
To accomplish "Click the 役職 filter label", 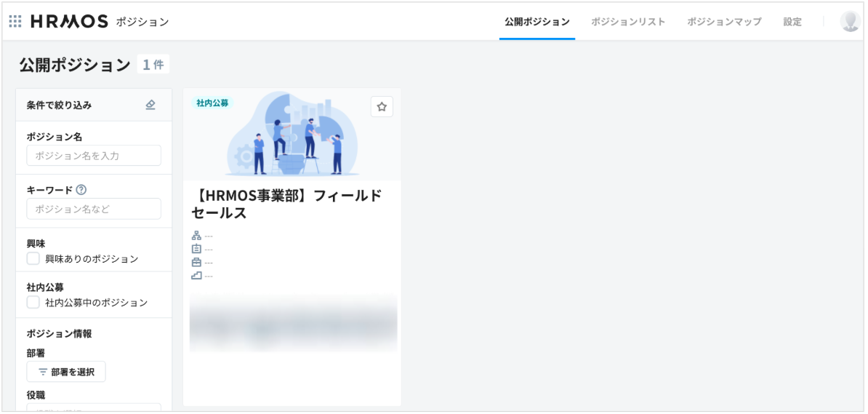I will [36, 395].
